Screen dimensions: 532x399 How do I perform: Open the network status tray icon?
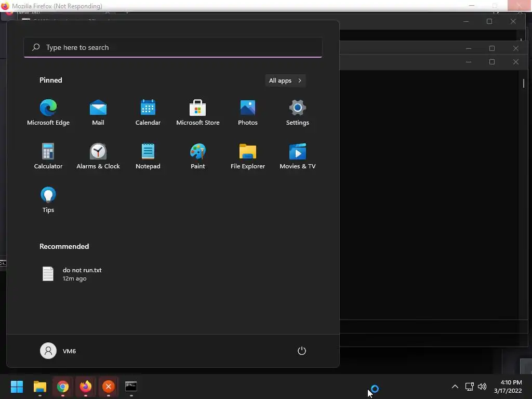point(470,387)
